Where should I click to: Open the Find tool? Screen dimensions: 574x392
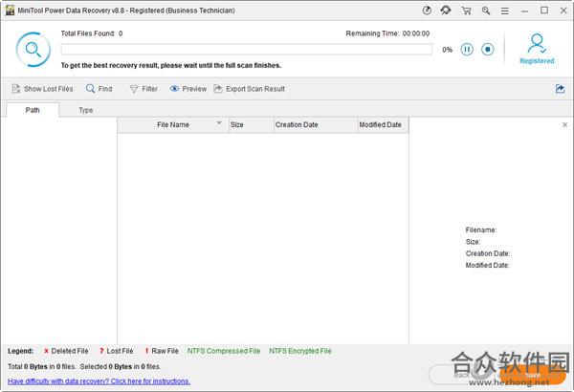[x=99, y=89]
